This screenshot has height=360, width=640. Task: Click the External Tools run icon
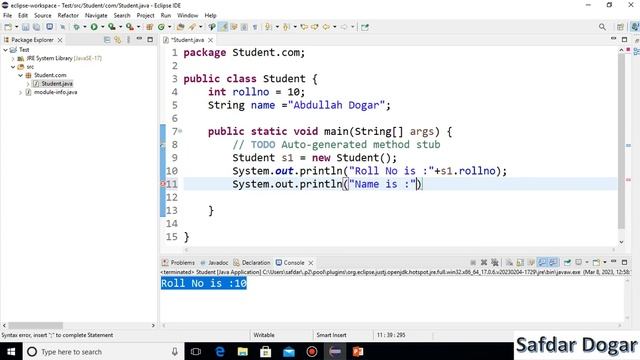(x=129, y=27)
